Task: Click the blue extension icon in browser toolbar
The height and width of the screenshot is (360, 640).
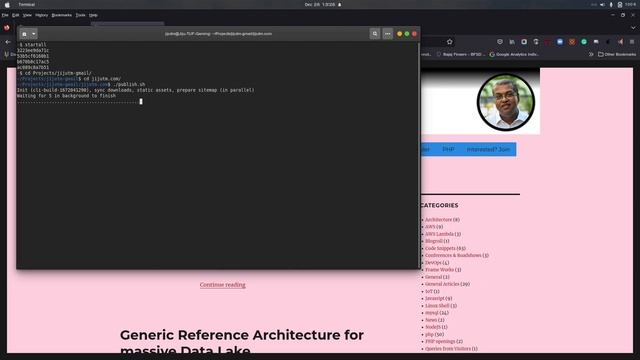Action: click(560, 42)
